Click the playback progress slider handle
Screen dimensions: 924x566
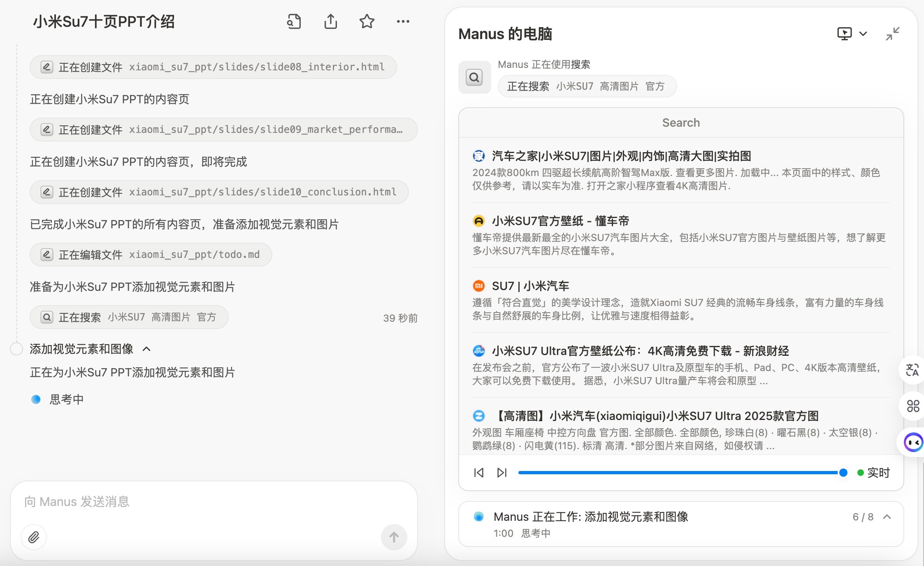tap(843, 473)
